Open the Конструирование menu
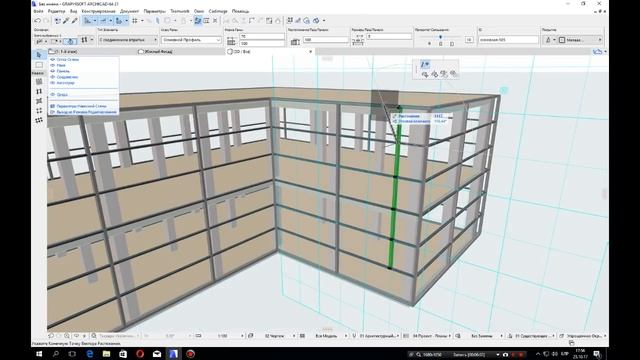640x360 pixels. pyautogui.click(x=98, y=11)
